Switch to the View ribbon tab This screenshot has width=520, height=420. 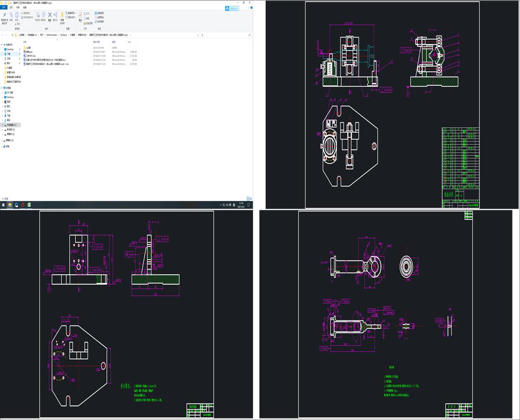coord(25,7)
